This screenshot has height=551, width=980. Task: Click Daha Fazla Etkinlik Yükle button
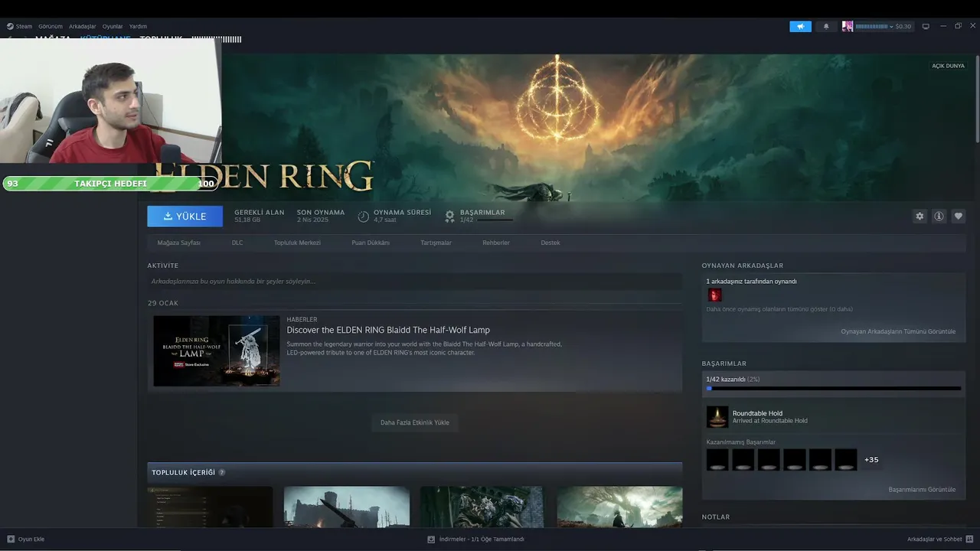(415, 422)
